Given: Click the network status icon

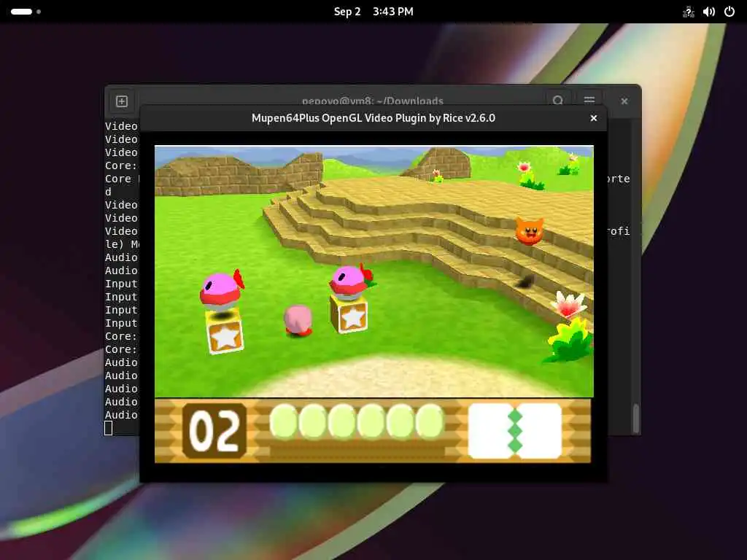Looking at the screenshot, I should (688, 12).
